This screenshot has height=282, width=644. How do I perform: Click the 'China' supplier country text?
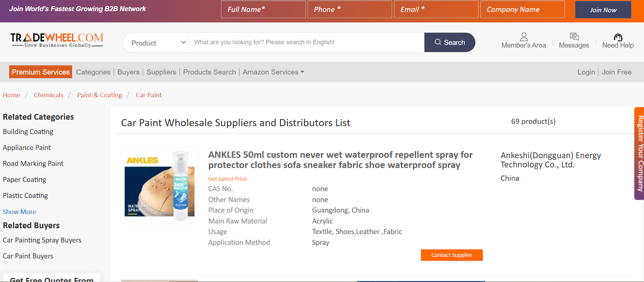click(x=510, y=178)
